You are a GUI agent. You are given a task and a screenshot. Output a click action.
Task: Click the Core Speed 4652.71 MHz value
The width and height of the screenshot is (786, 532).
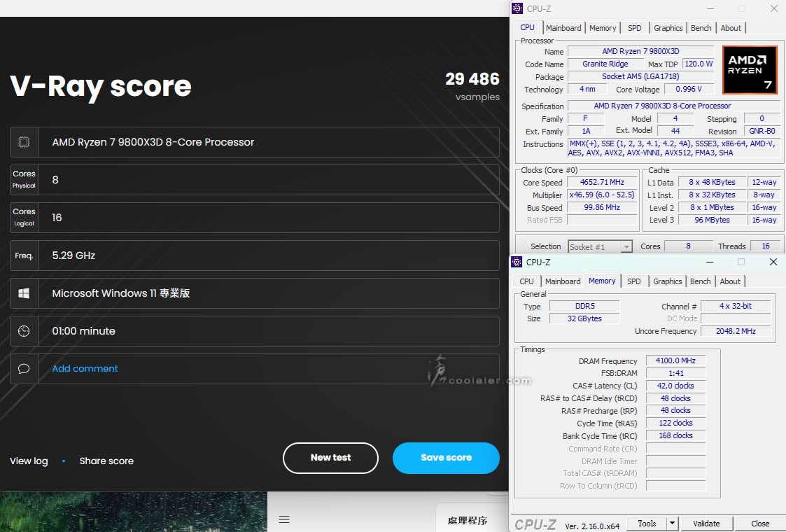602,183
